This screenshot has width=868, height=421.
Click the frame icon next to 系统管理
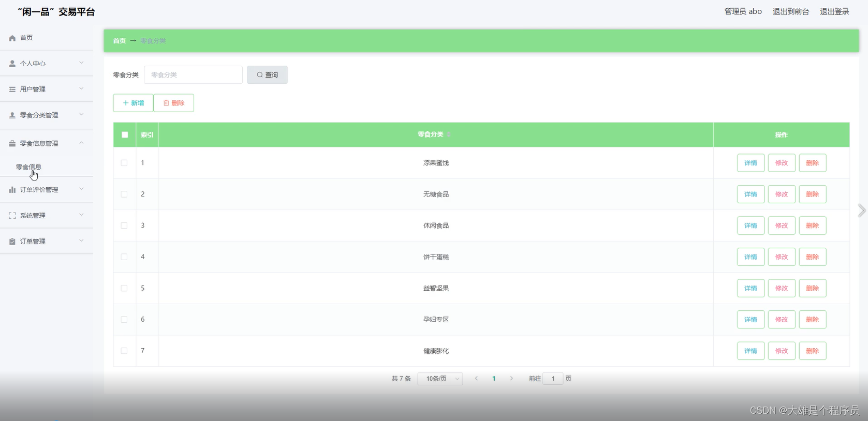coord(12,216)
